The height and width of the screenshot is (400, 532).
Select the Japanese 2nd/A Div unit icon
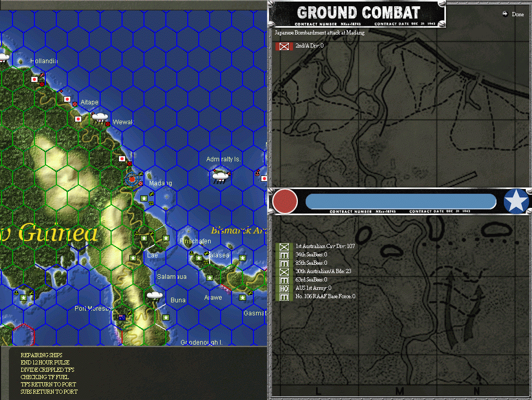click(x=284, y=46)
